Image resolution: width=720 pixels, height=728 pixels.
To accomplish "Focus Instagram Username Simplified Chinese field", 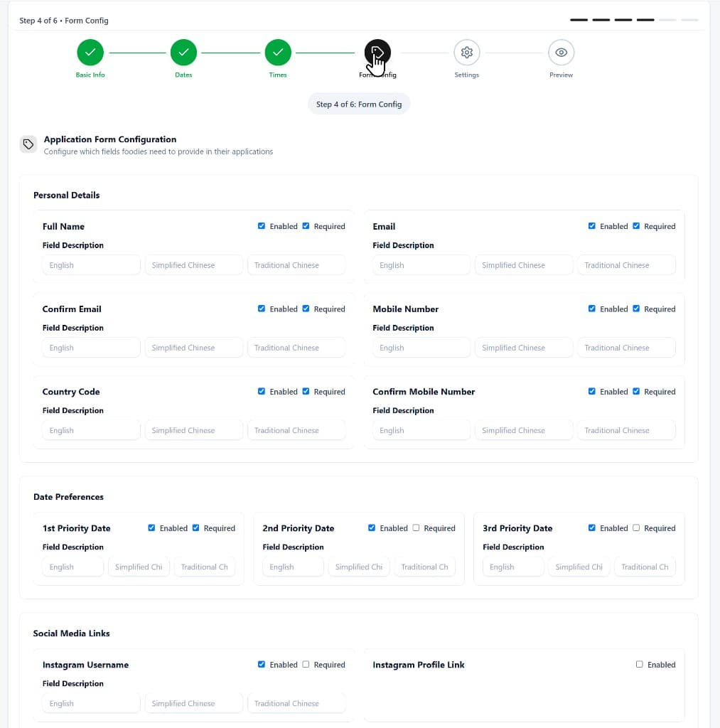I will [x=193, y=703].
